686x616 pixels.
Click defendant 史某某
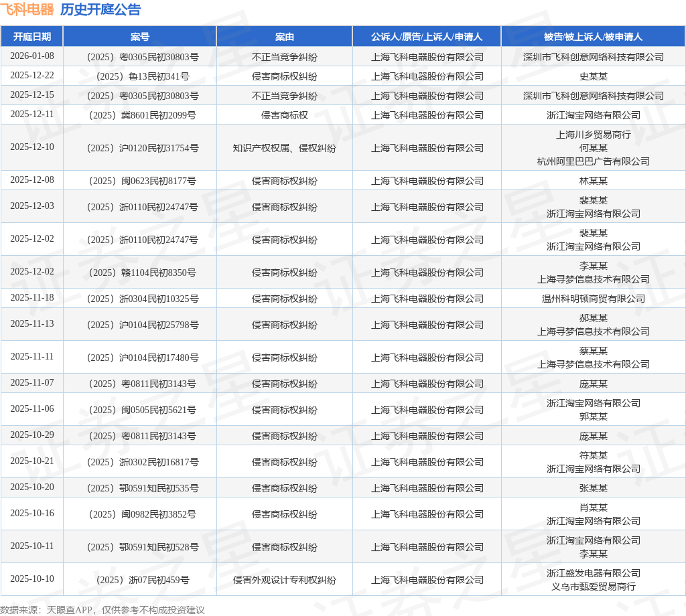pyautogui.click(x=594, y=76)
